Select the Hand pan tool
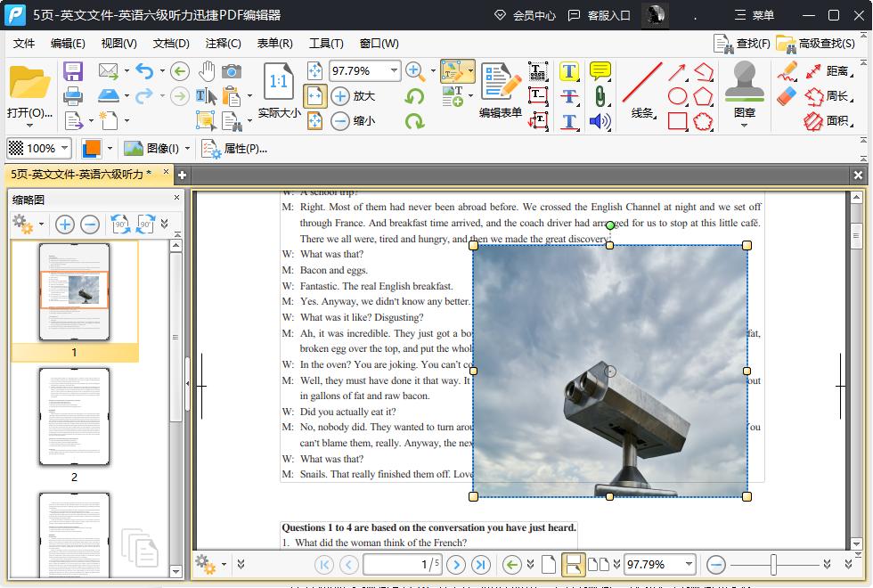Viewport: 873px width, 588px height. click(207, 71)
